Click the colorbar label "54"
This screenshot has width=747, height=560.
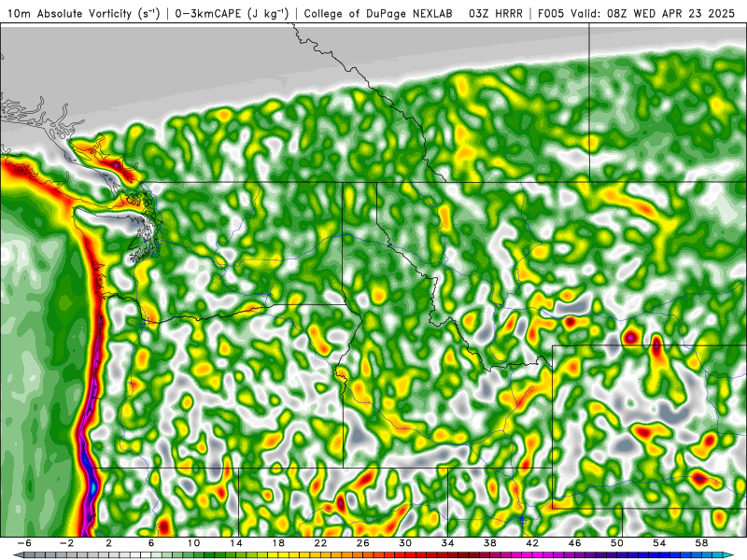click(x=659, y=542)
